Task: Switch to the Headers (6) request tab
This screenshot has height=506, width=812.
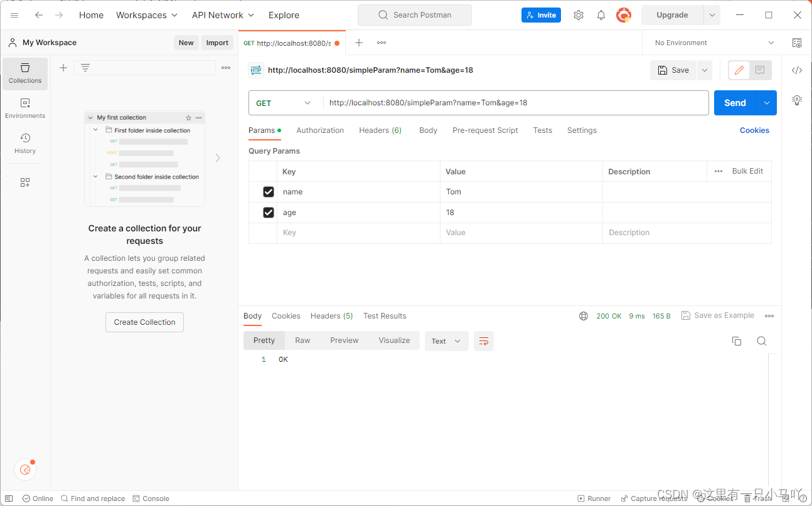Action: tap(380, 130)
